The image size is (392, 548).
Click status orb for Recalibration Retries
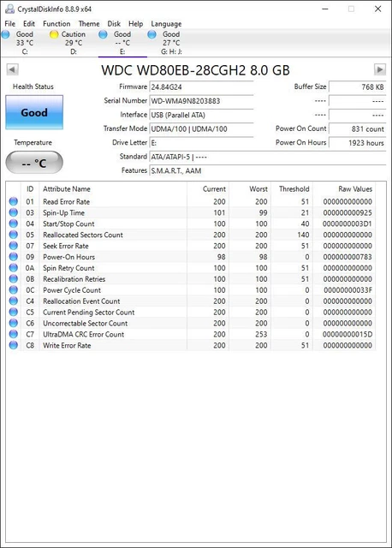14,279
